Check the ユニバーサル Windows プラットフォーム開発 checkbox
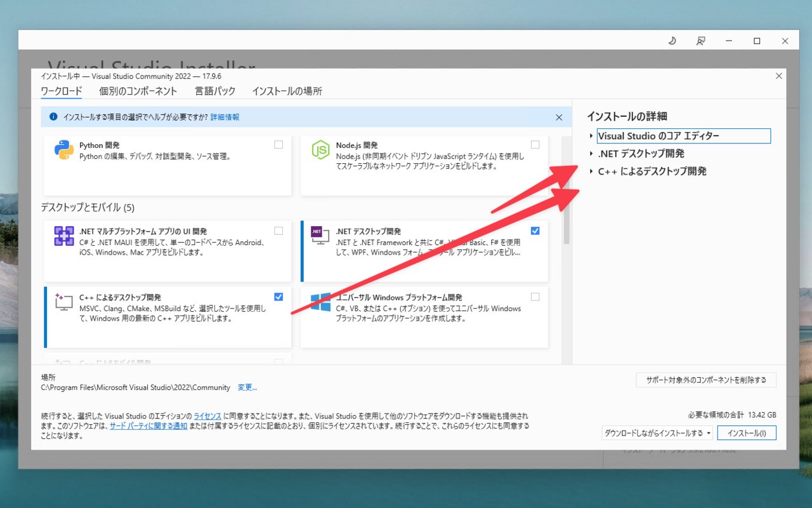This screenshot has height=508, width=812. (535, 297)
